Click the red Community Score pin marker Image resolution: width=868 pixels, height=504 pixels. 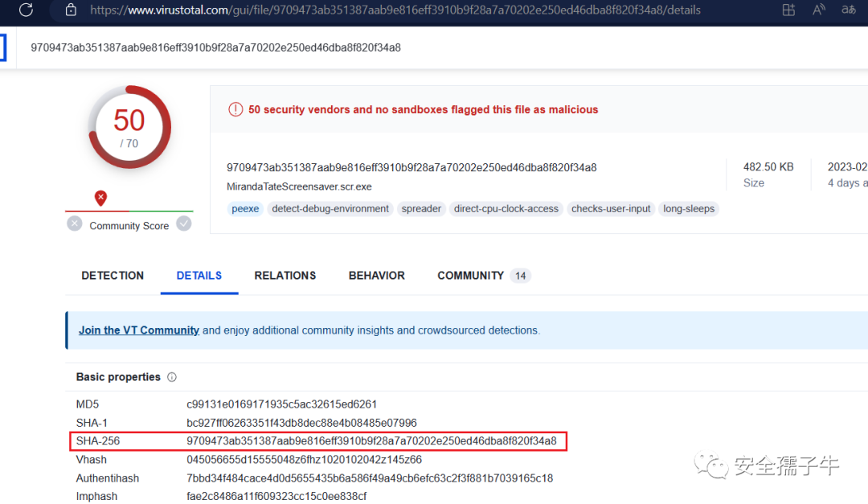[x=100, y=198]
